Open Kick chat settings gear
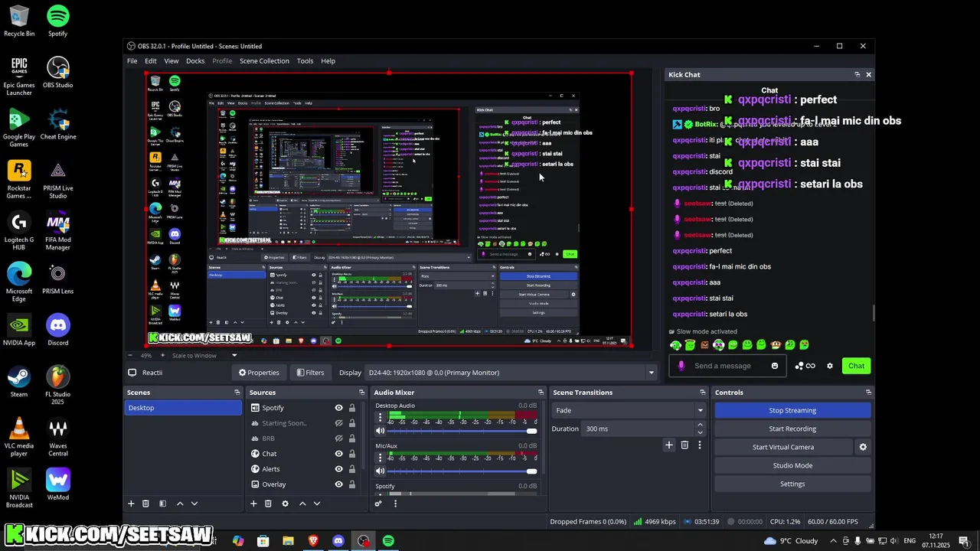980x551 pixels. click(830, 366)
